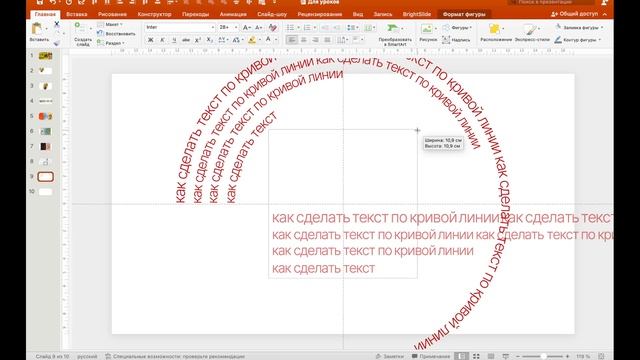
Task: Click the Общий доступ share button
Action: coord(574,14)
